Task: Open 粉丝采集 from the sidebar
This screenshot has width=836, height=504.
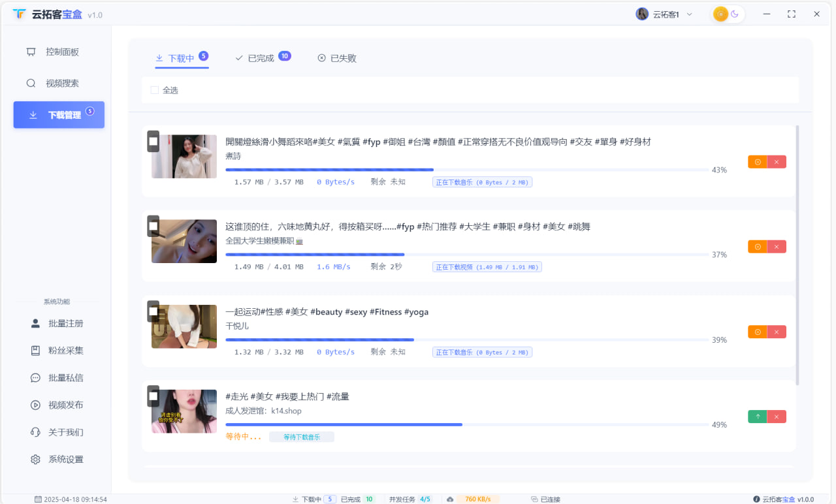Action: pos(65,351)
